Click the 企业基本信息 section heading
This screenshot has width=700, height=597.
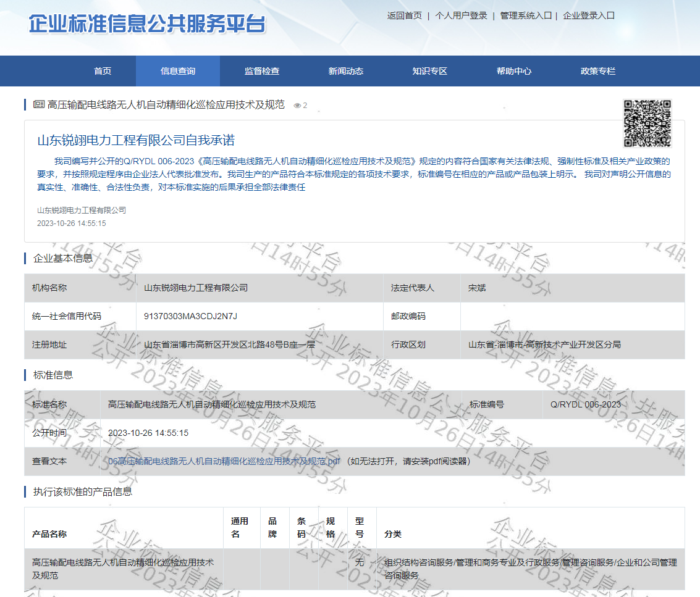pyautogui.click(x=63, y=258)
